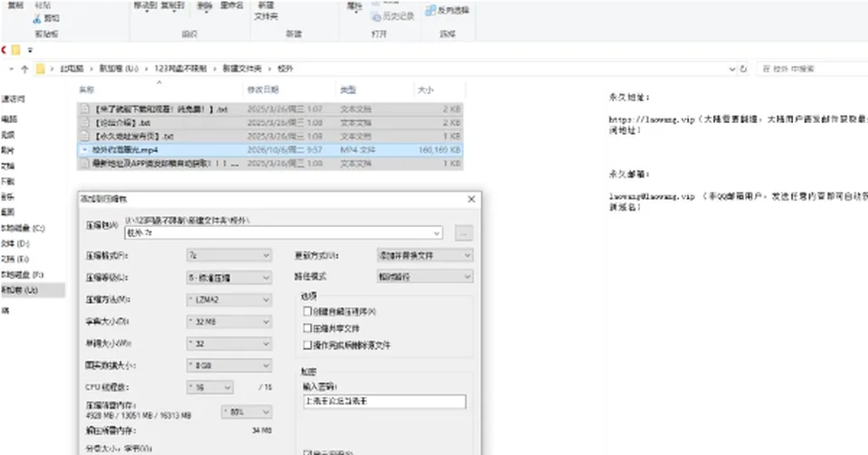868x455 pixels.
Task: Click 新建文件夹 new folder in the ribbon
Action: point(266,11)
